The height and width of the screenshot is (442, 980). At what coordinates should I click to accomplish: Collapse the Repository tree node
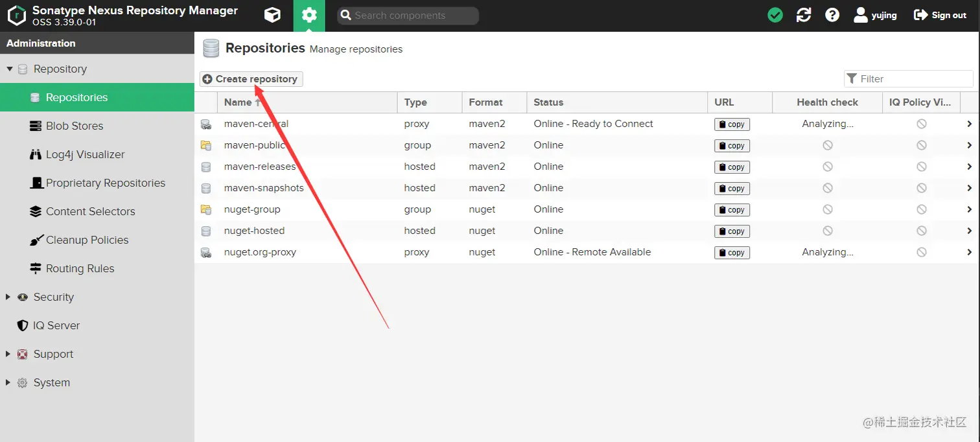pos(10,69)
